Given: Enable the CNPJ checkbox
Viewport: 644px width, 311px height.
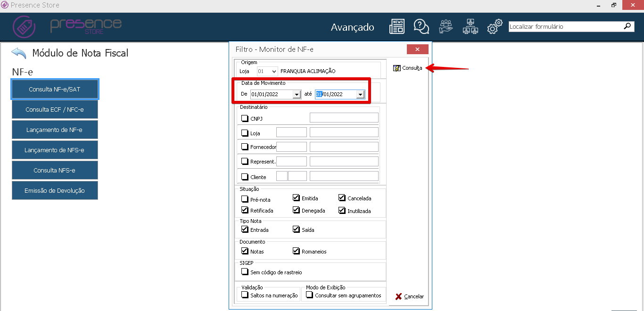Looking at the screenshot, I should [245, 118].
